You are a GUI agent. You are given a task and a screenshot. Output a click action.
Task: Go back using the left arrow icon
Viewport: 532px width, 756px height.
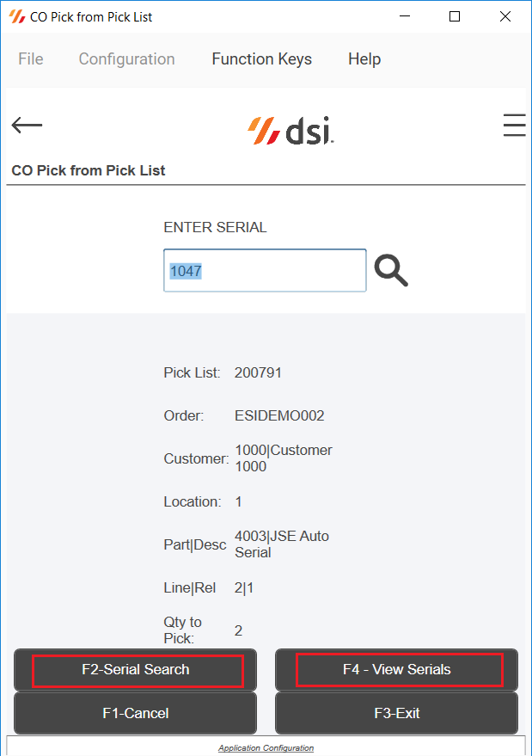click(x=27, y=125)
